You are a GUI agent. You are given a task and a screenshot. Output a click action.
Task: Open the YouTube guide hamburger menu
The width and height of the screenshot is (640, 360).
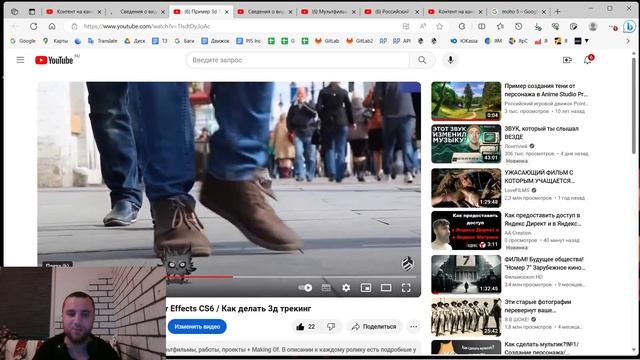[x=20, y=60]
